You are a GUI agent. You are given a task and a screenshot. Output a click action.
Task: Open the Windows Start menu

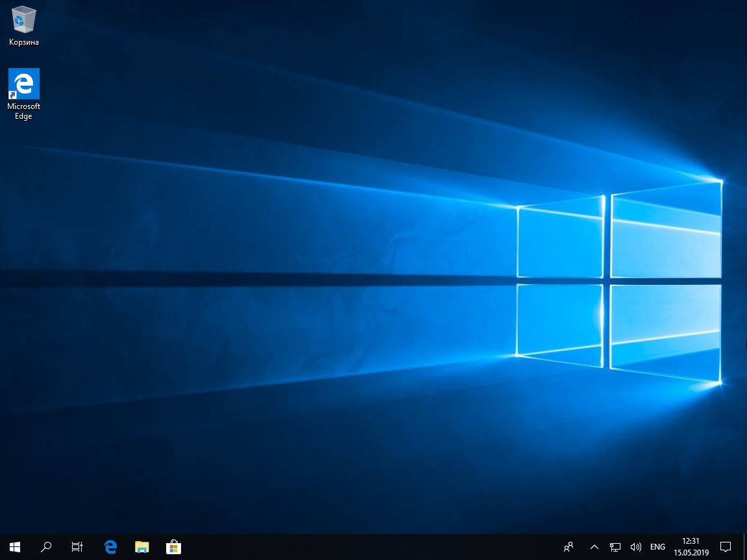15,546
